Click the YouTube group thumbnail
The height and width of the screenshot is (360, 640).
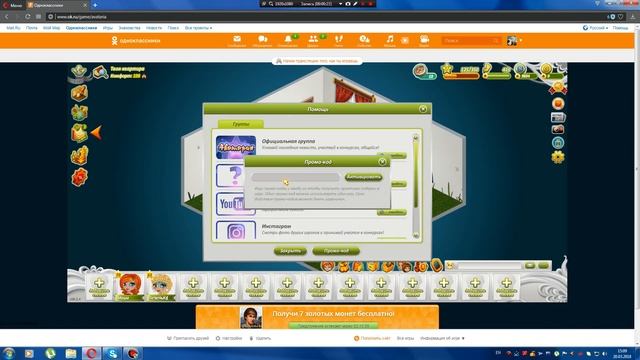coord(236,204)
